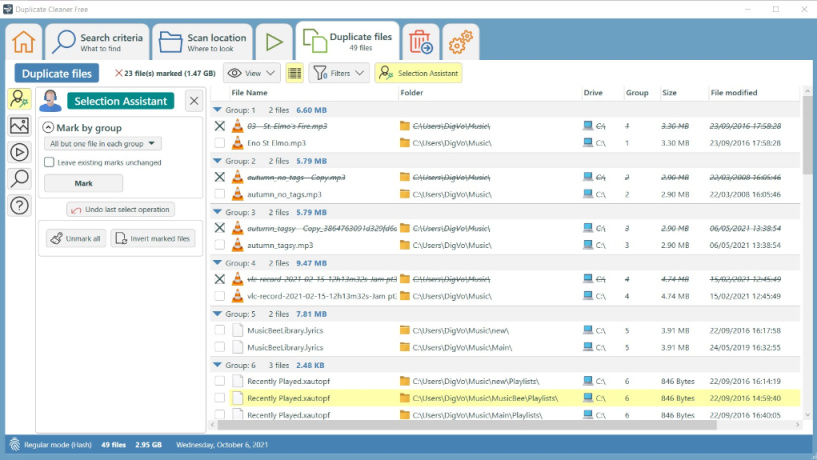Sort by Folder column header

click(412, 93)
